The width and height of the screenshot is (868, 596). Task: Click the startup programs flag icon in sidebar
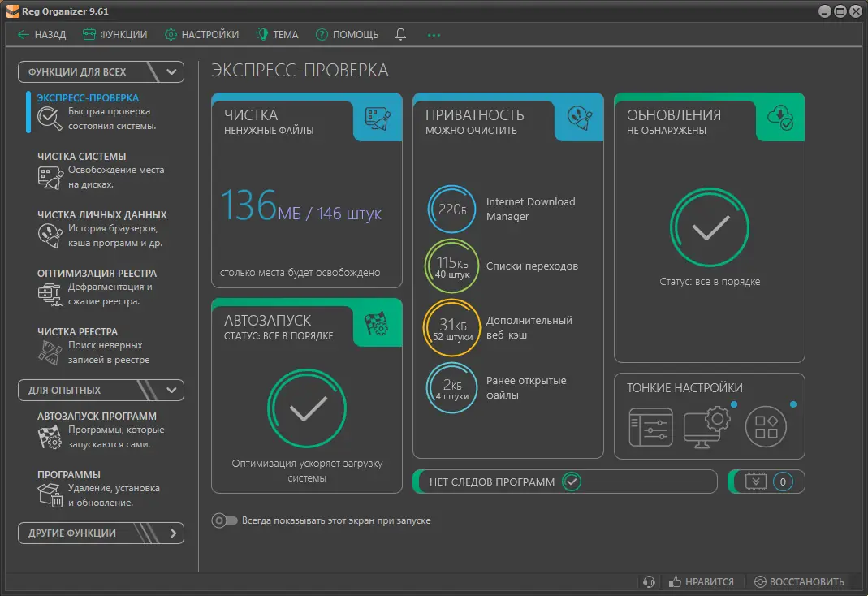coord(50,437)
